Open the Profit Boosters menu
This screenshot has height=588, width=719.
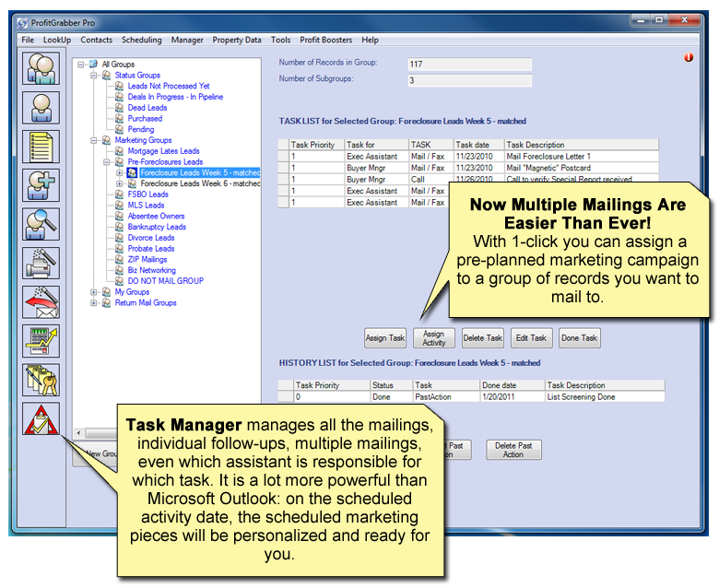click(x=326, y=40)
